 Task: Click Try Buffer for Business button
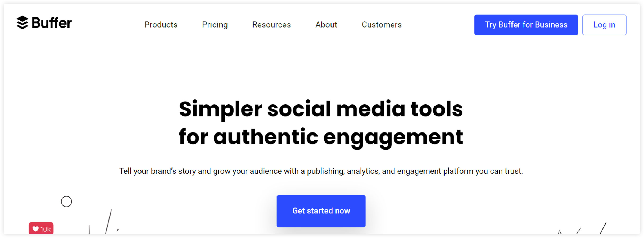[x=526, y=25]
